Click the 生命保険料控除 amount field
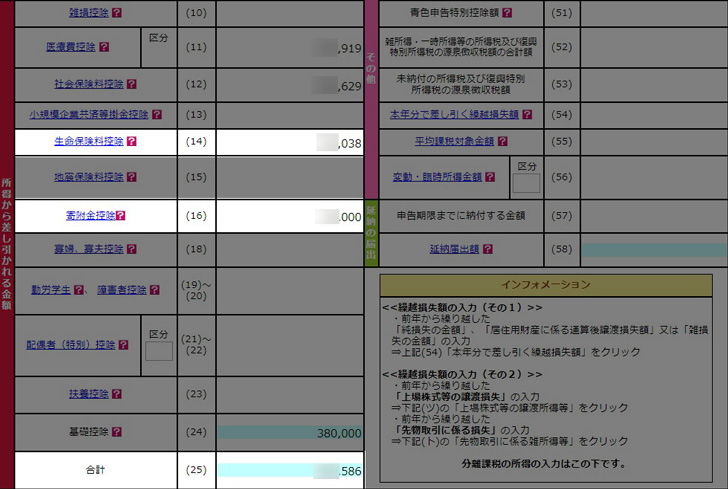The width and height of the screenshot is (728, 489). coord(289,143)
